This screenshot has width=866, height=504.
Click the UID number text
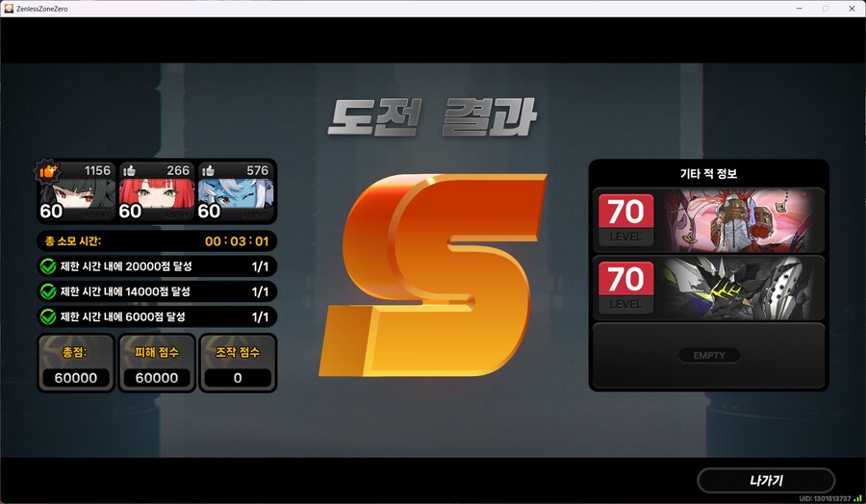[826, 498]
